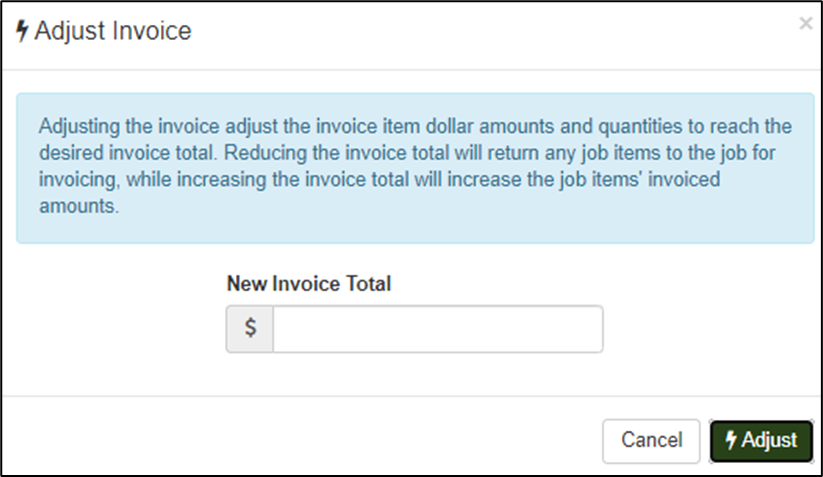Viewport: 823px width, 477px height.
Task: Close the Adjust Invoice dialog with X
Action: [805, 23]
